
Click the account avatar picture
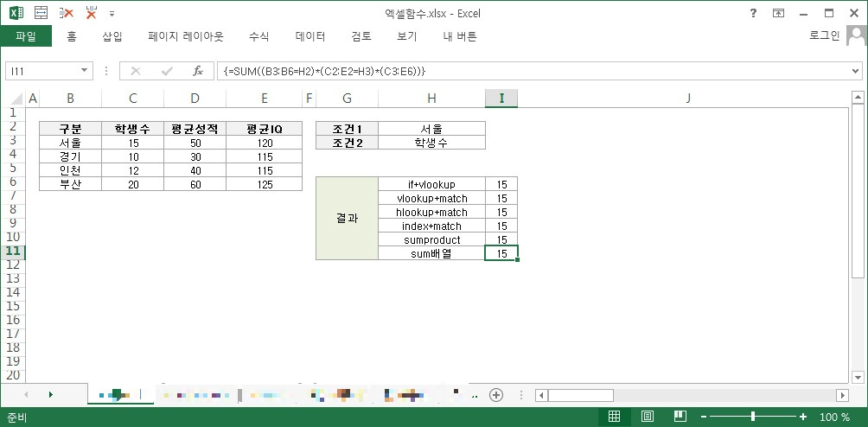[x=856, y=36]
